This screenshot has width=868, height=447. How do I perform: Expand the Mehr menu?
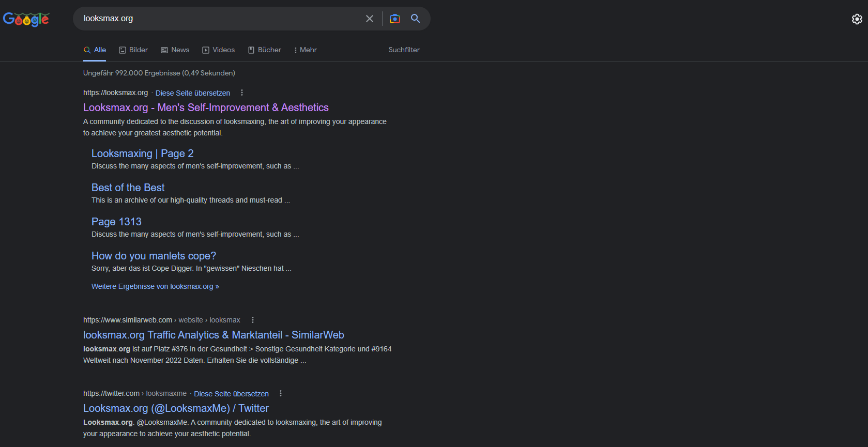pos(305,50)
